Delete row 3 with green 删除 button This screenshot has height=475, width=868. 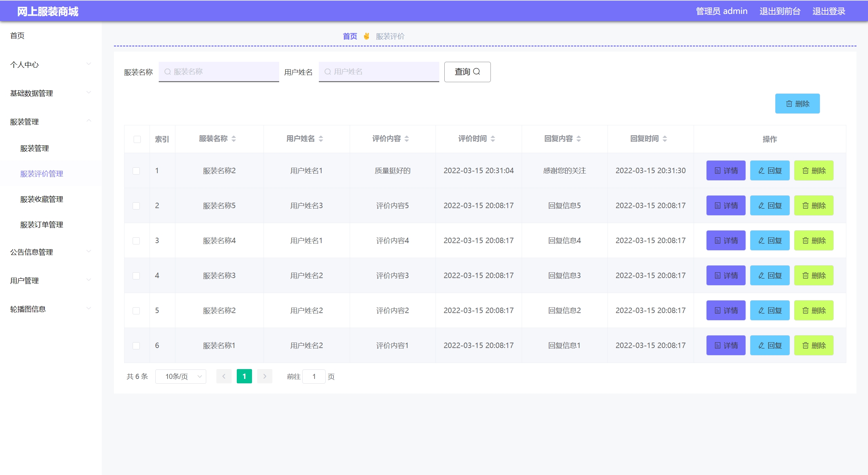pyautogui.click(x=813, y=240)
